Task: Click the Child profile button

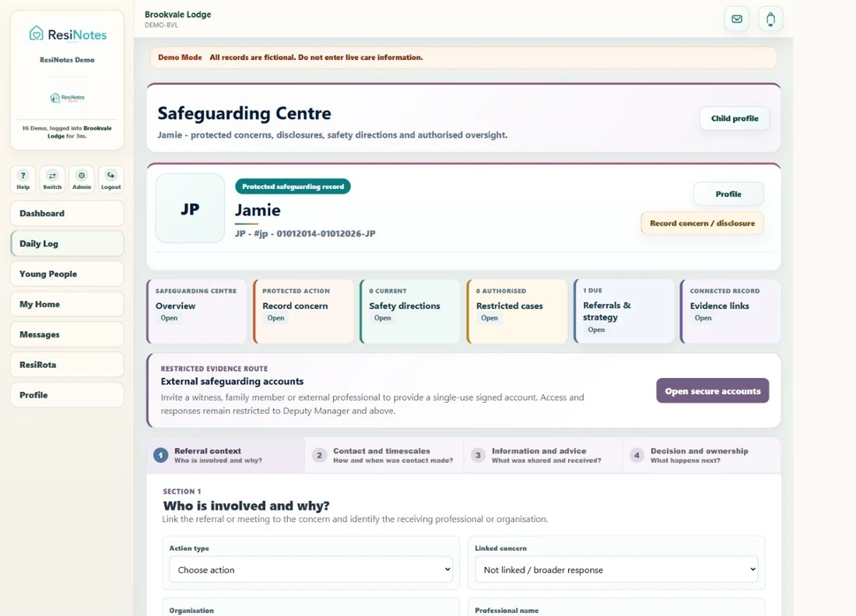Action: tap(735, 118)
